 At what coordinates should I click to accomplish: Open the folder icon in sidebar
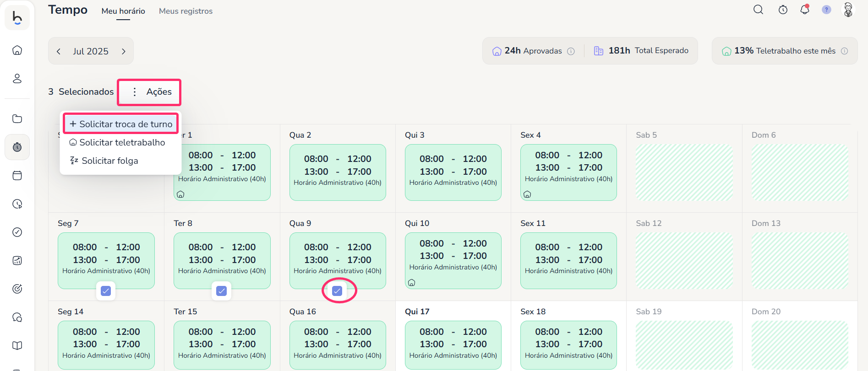(17, 119)
